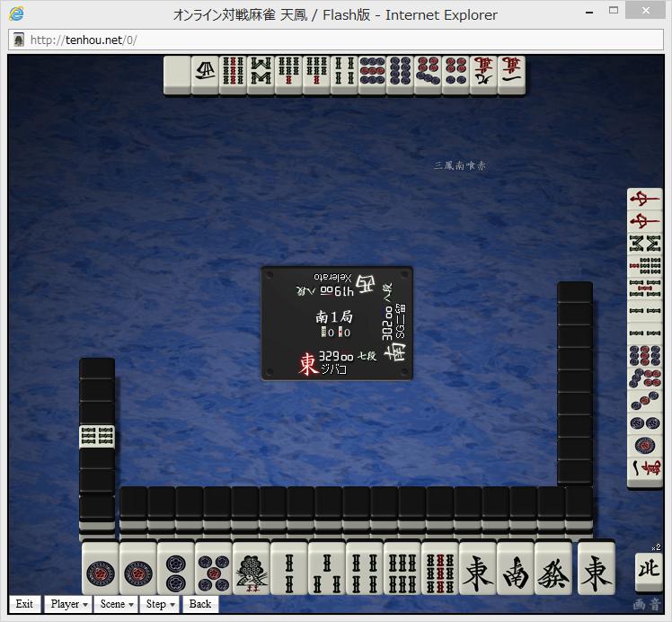Toggle the 画 graphics option
The height and width of the screenshot is (622, 672).
(639, 604)
